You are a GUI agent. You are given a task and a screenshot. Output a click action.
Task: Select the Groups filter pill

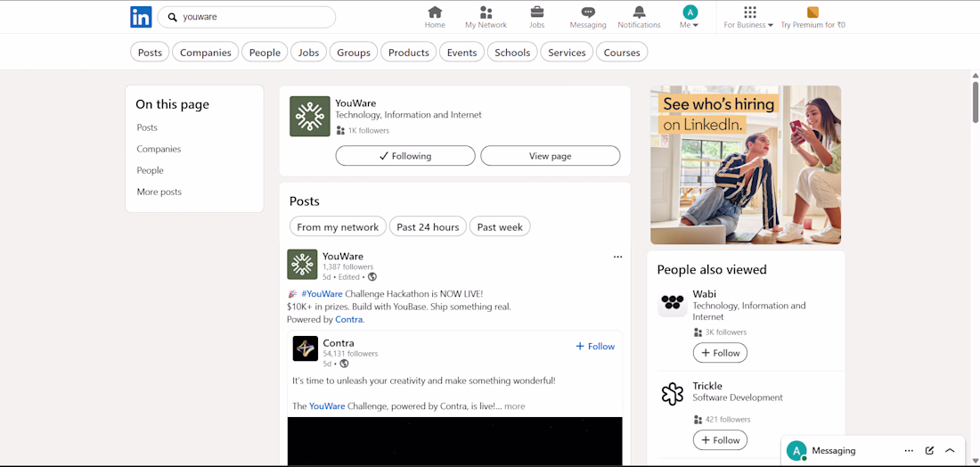pos(354,53)
